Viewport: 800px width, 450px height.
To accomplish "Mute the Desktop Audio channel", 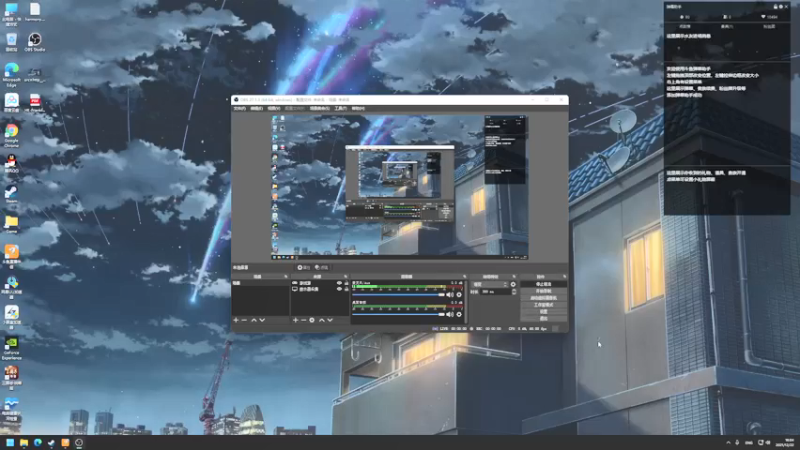I will [450, 314].
